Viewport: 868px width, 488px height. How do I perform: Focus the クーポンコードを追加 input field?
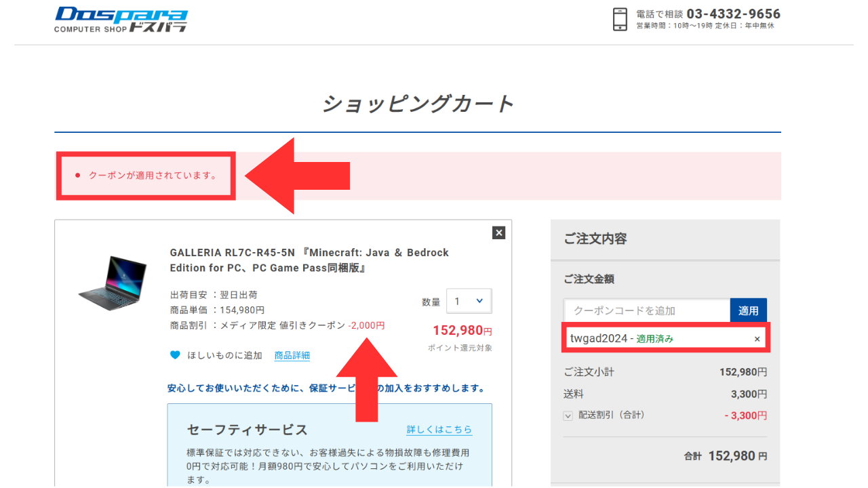(x=646, y=310)
